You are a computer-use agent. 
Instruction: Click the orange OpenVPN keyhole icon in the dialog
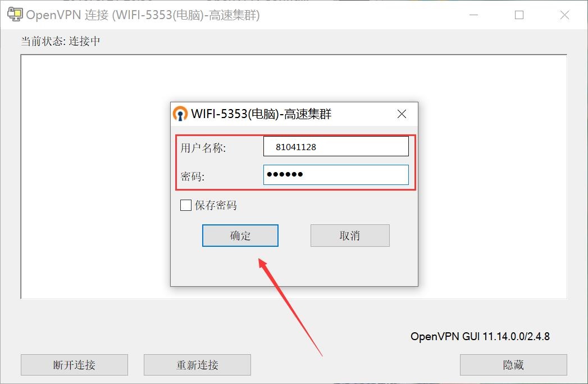tap(180, 114)
